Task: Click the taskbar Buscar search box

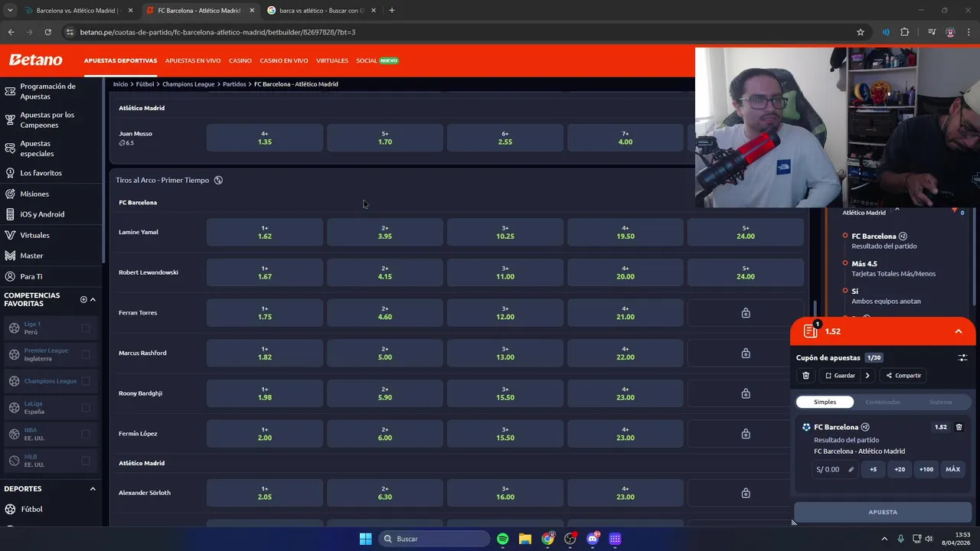Action: pyautogui.click(x=434, y=539)
